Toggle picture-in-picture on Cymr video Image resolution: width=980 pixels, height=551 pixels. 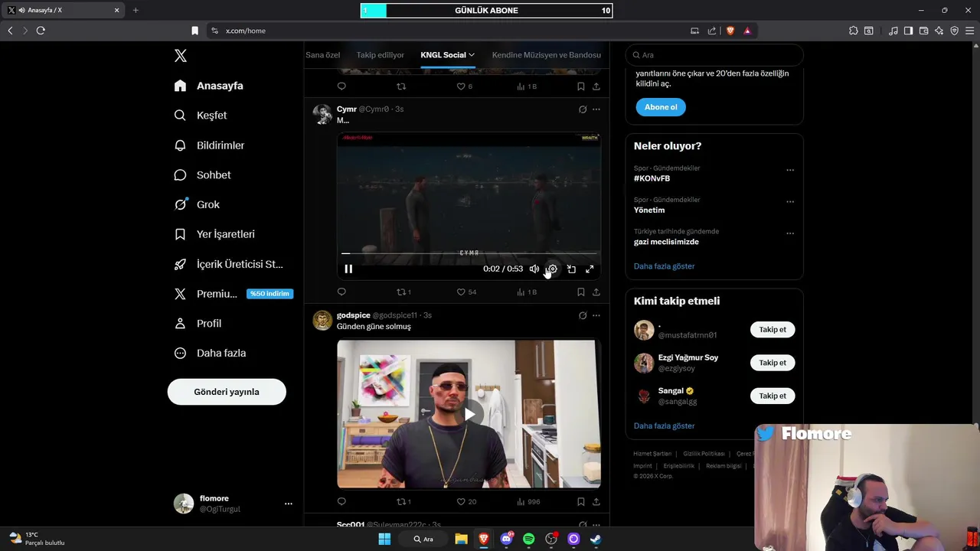[571, 269]
